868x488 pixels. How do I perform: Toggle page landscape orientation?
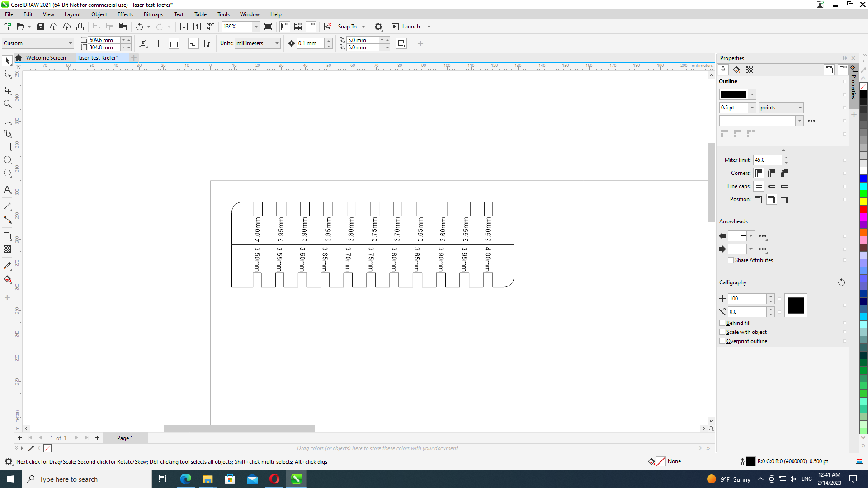coord(174,43)
